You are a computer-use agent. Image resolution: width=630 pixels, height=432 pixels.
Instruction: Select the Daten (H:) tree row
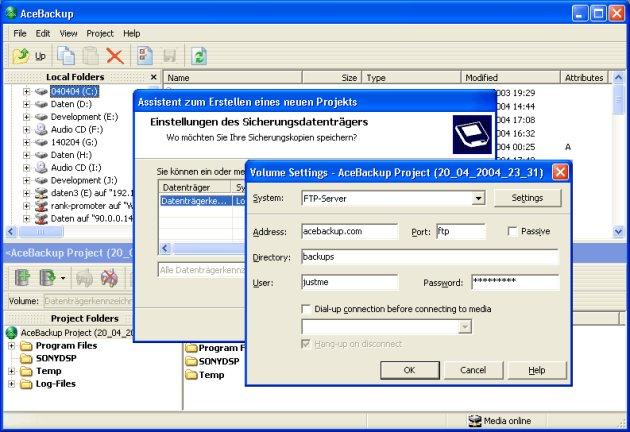pyautogui.click(x=71, y=155)
